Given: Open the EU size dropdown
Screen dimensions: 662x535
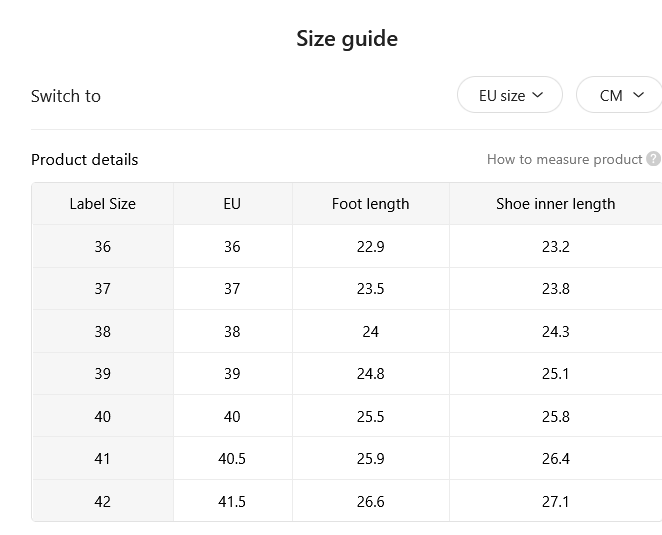Looking at the screenshot, I should click(x=510, y=95).
